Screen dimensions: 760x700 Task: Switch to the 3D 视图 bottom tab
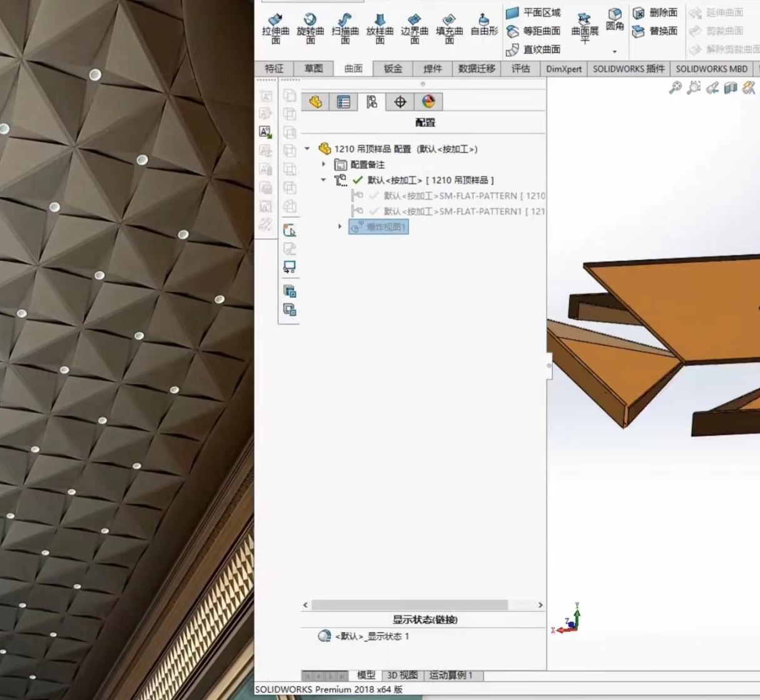pos(402,675)
